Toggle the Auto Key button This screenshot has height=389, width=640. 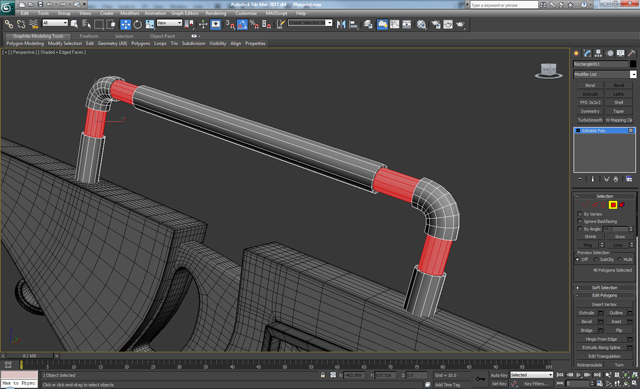[x=499, y=375]
